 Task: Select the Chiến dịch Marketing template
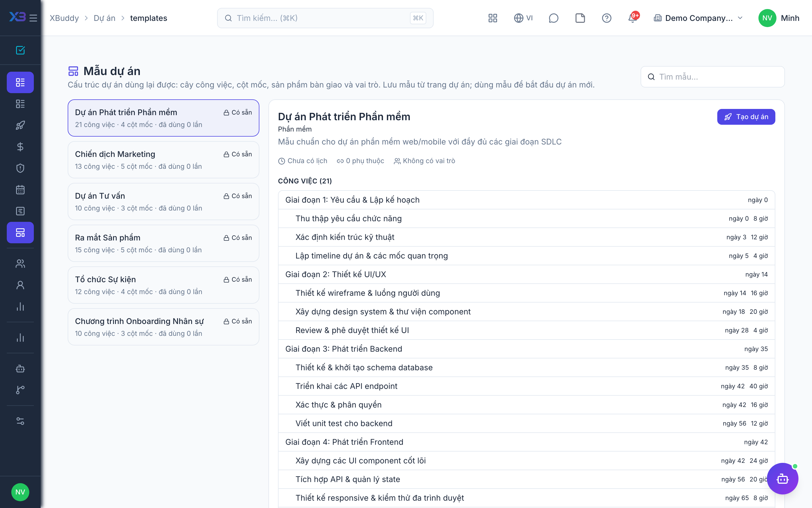(x=164, y=159)
